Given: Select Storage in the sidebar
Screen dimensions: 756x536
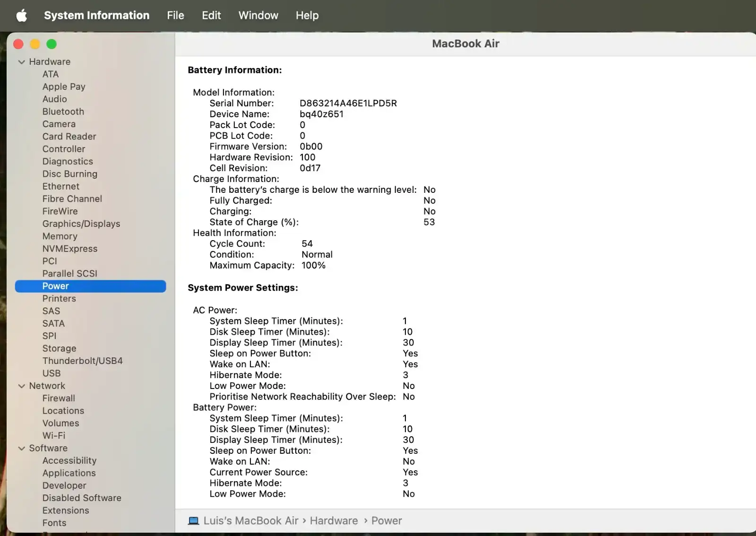Looking at the screenshot, I should pyautogui.click(x=59, y=348).
